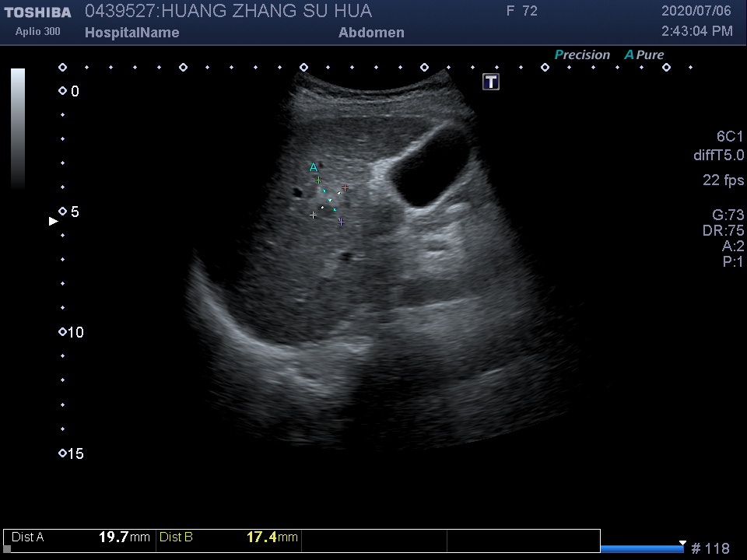Click the cine frame progress bar
The width and height of the screenshot is (747, 560).
(642, 549)
